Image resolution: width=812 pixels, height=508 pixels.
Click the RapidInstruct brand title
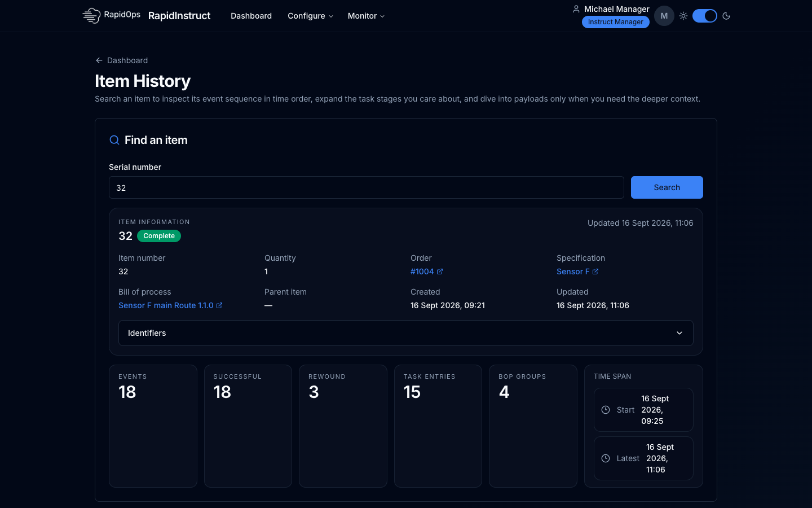[x=179, y=16]
